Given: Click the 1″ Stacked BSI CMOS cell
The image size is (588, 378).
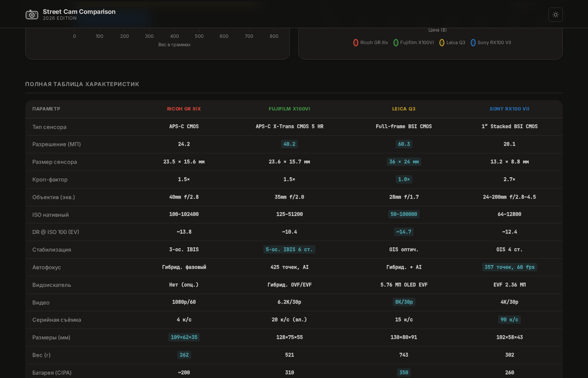Looking at the screenshot, I should [510, 126].
